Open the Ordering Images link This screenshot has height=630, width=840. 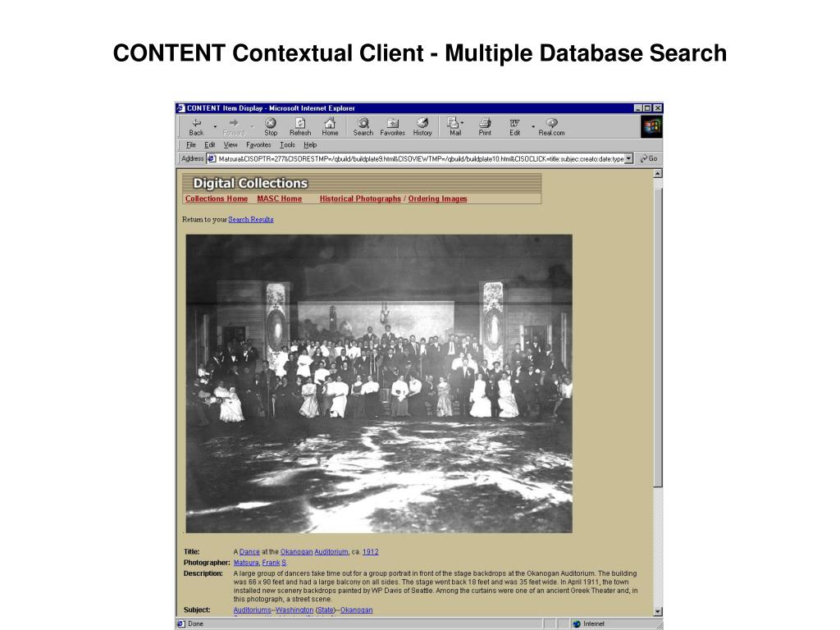coord(437,199)
